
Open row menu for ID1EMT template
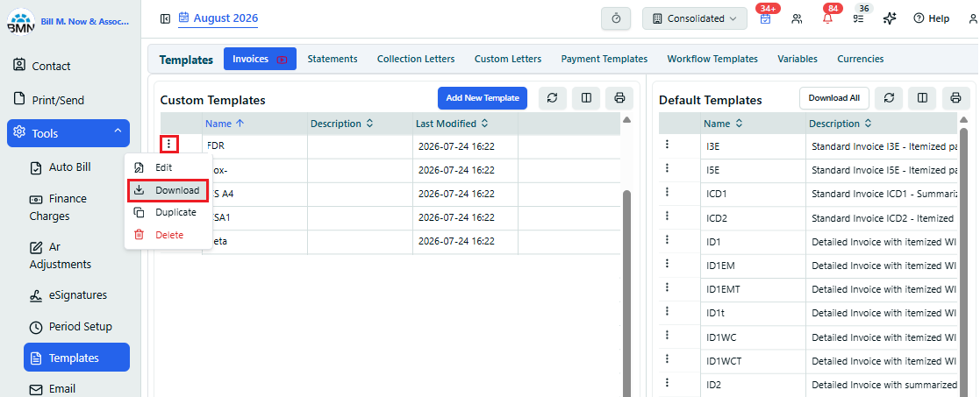(x=668, y=287)
